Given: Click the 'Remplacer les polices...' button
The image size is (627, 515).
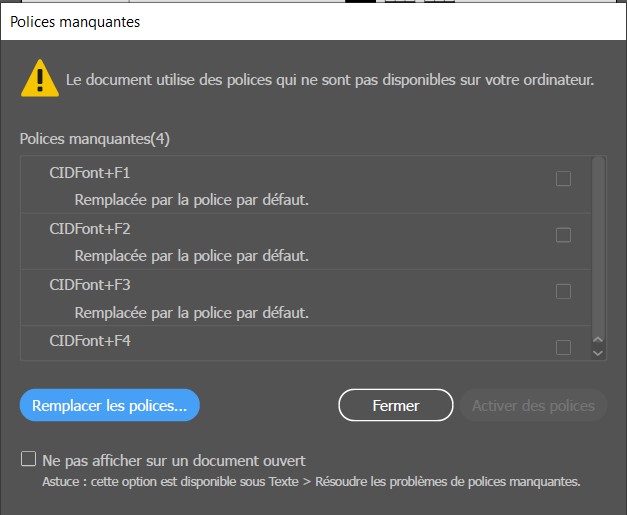Looking at the screenshot, I should (110, 405).
